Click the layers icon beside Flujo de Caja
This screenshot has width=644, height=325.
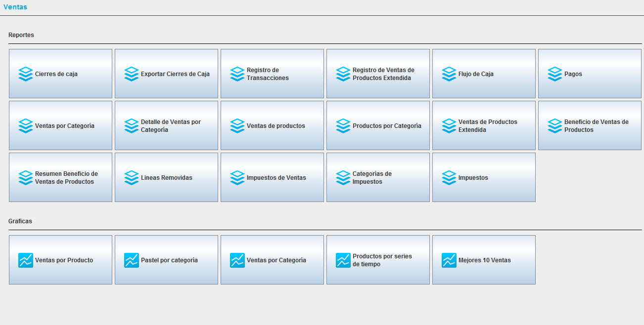(449, 74)
